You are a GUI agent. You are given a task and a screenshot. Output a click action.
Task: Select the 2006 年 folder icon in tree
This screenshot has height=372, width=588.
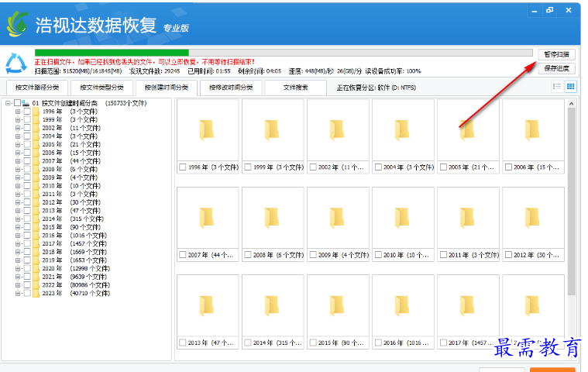click(x=36, y=153)
